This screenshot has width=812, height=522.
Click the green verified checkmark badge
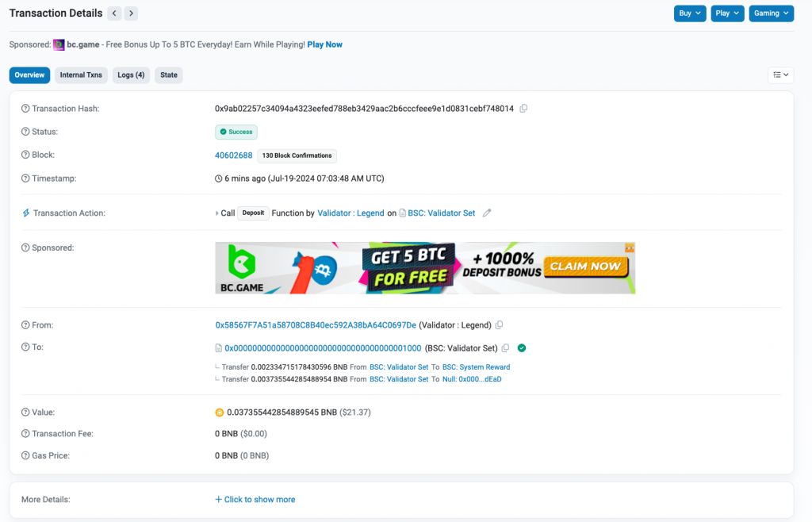(x=522, y=348)
